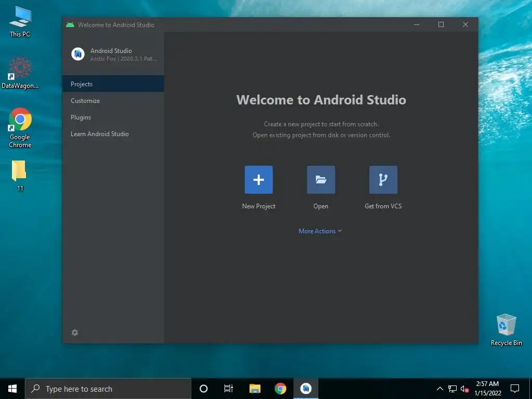532x399 pixels.
Task: Click the Get from VCS branch icon
Action: 383,179
